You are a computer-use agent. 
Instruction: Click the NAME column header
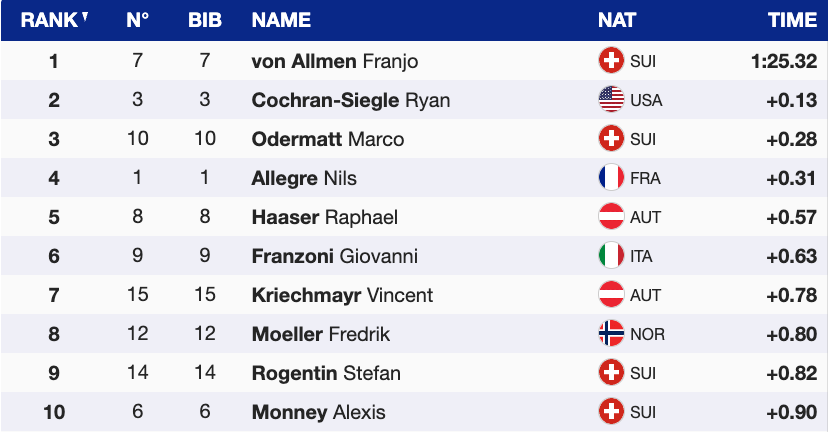pyautogui.click(x=281, y=20)
